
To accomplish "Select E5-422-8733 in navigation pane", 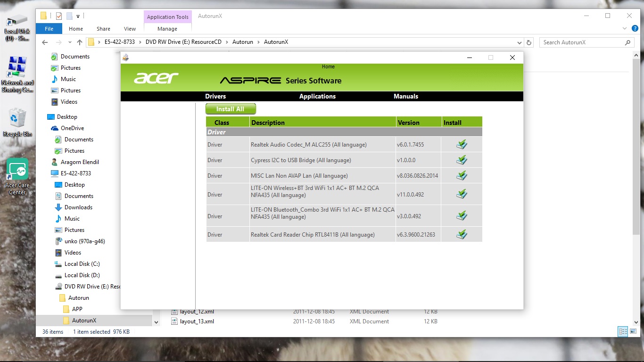I will tap(75, 173).
